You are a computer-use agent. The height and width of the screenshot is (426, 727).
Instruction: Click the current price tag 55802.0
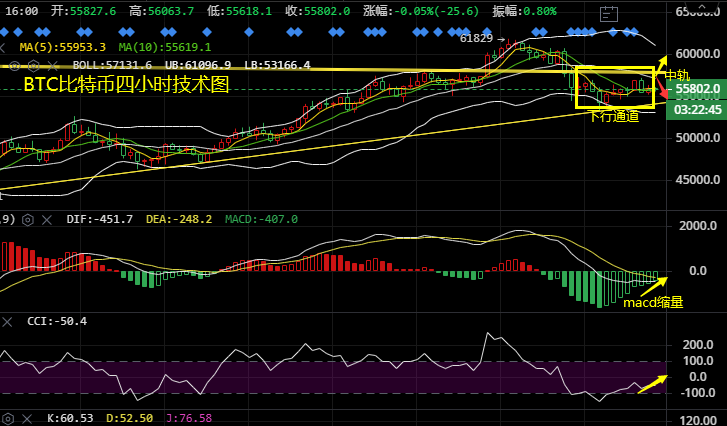697,89
